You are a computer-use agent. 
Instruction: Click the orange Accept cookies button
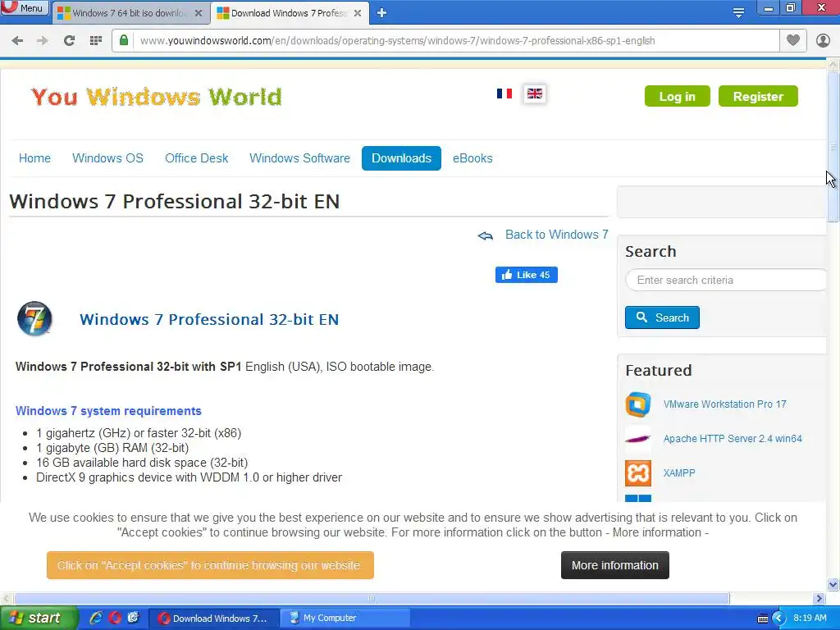click(x=210, y=565)
